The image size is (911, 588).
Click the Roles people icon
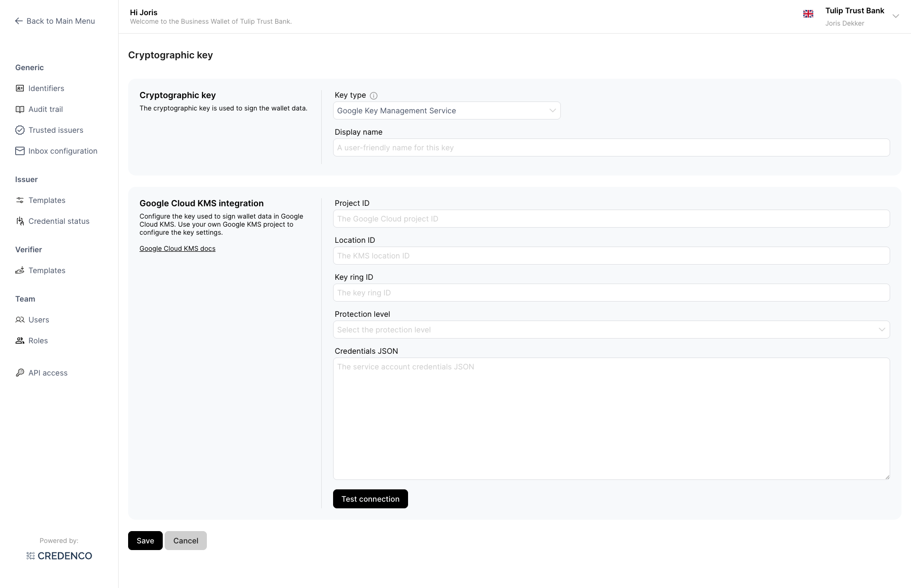point(20,340)
